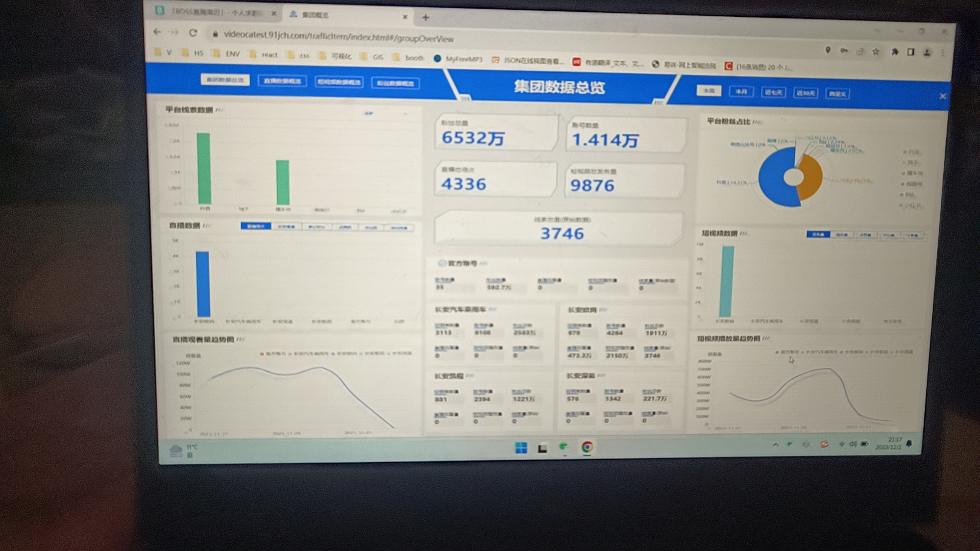Open the H5 bookmark folder

tap(192, 53)
